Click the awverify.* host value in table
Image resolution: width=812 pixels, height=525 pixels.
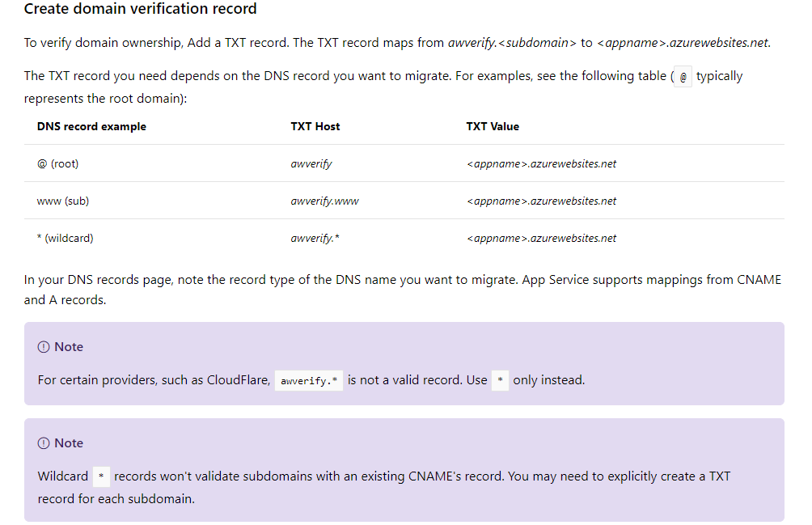point(315,238)
